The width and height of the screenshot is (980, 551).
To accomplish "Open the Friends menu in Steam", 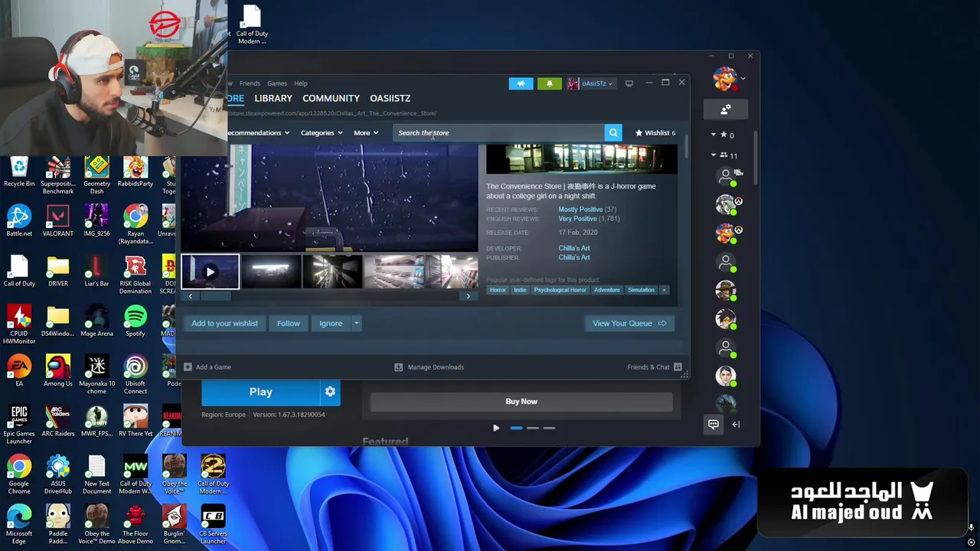I will pyautogui.click(x=250, y=83).
